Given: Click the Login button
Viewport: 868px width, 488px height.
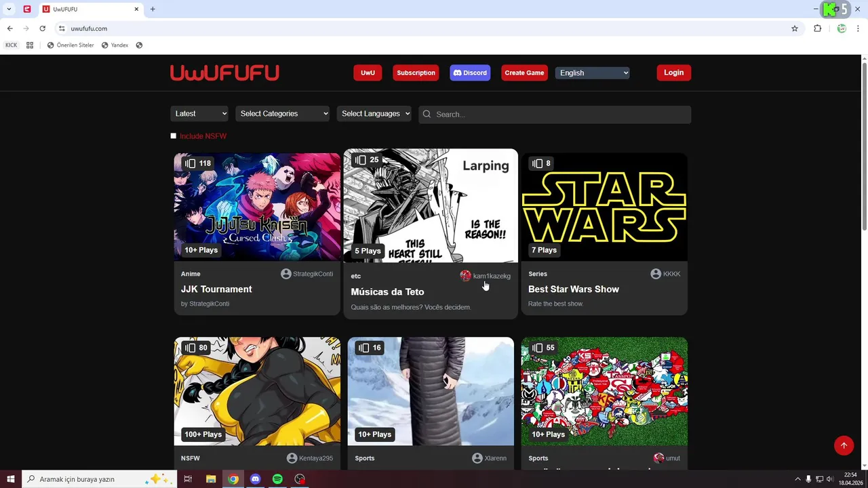Looking at the screenshot, I should tap(673, 73).
